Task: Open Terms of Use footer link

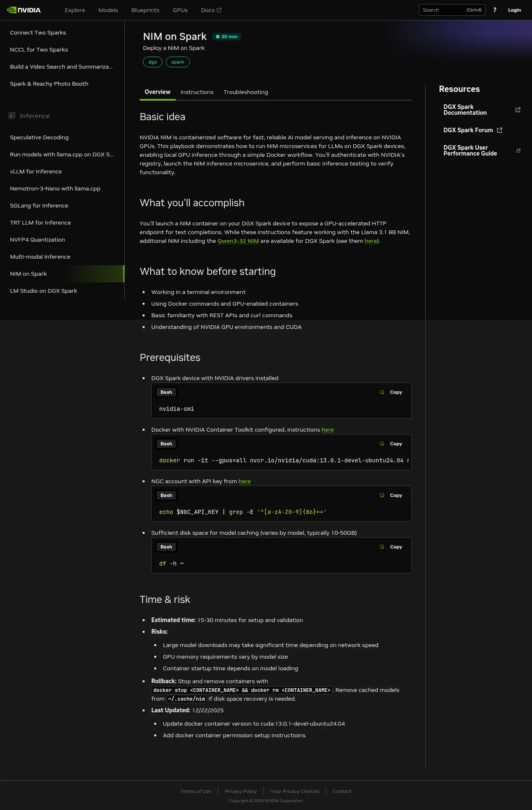Action: [x=196, y=791]
